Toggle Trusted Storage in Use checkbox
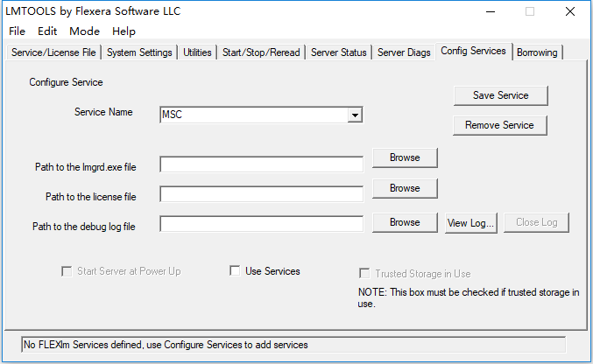Image resolution: width=593 pixels, height=364 pixels. click(364, 273)
